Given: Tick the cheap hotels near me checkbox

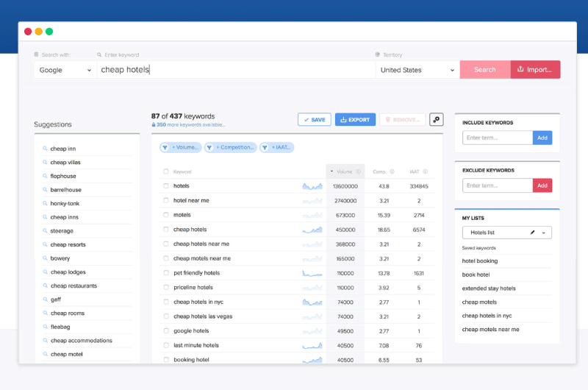Looking at the screenshot, I should point(166,244).
